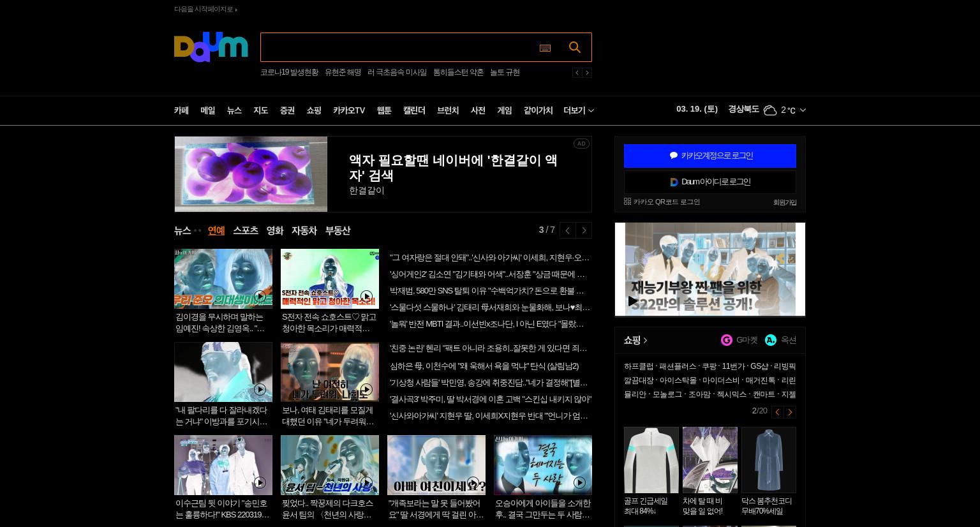Click trending keyword 유현준 해명
This screenshot has height=527, width=980.
click(x=343, y=73)
